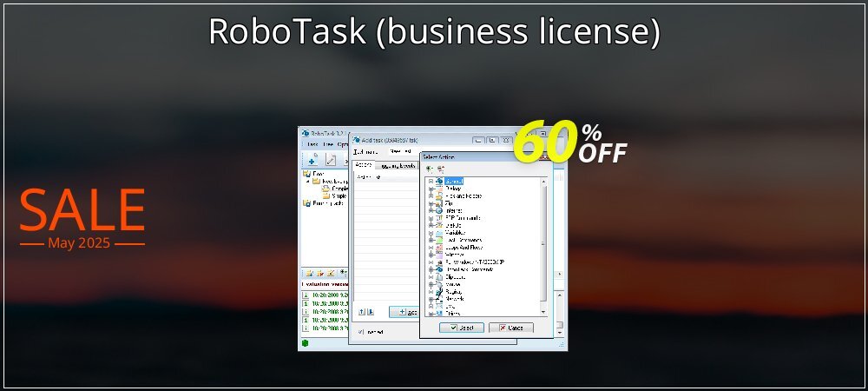The image size is (868, 391).
Task: Expand the General category node
Action: pyautogui.click(x=431, y=181)
